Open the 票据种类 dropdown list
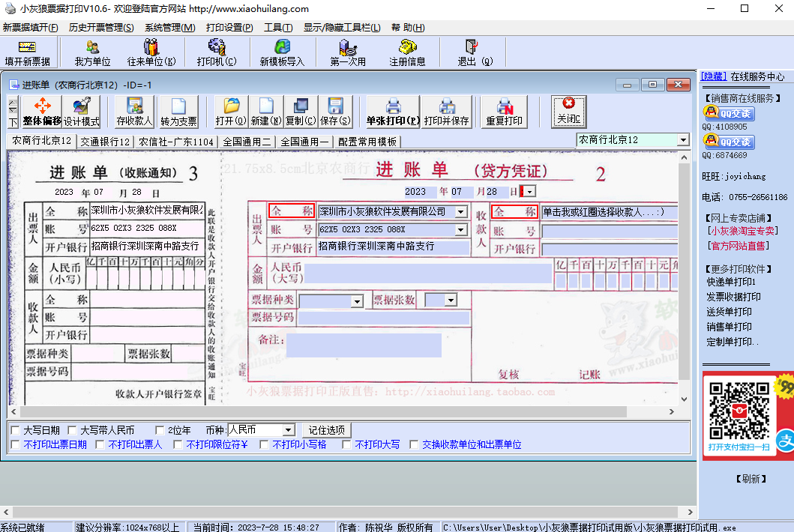The image size is (794, 532). [x=357, y=301]
